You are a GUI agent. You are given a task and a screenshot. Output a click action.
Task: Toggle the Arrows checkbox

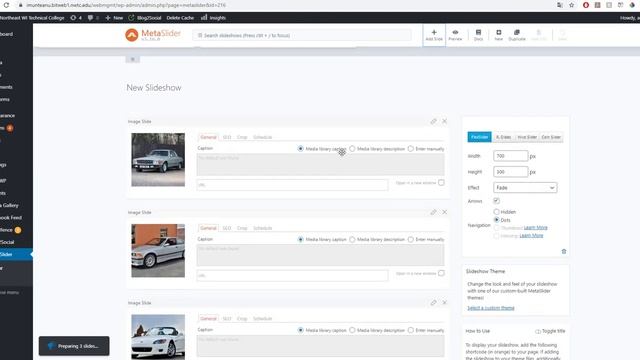coord(496,201)
